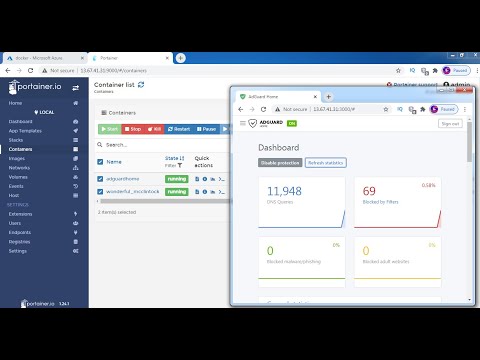The width and height of the screenshot is (480, 360).
Task: Open logs icon for wonderful_mcclintock
Action: 197,192
